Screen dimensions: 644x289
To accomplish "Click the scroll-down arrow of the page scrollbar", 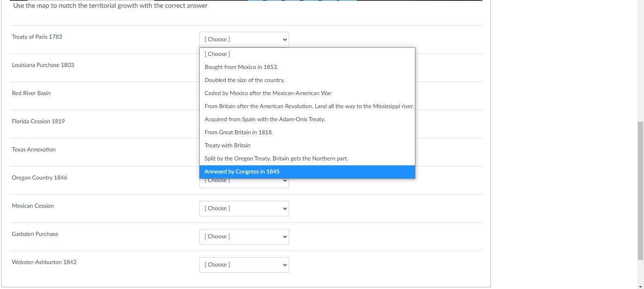I will [x=640, y=286].
